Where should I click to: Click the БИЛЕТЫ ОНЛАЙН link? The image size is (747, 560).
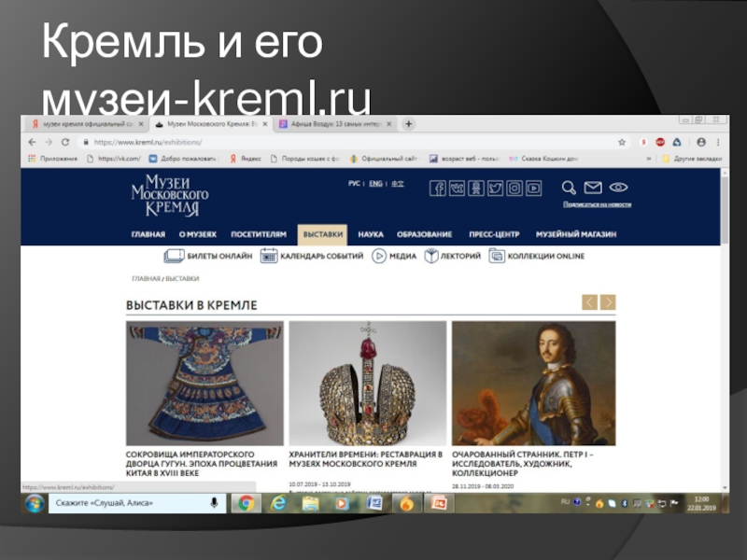point(208,257)
